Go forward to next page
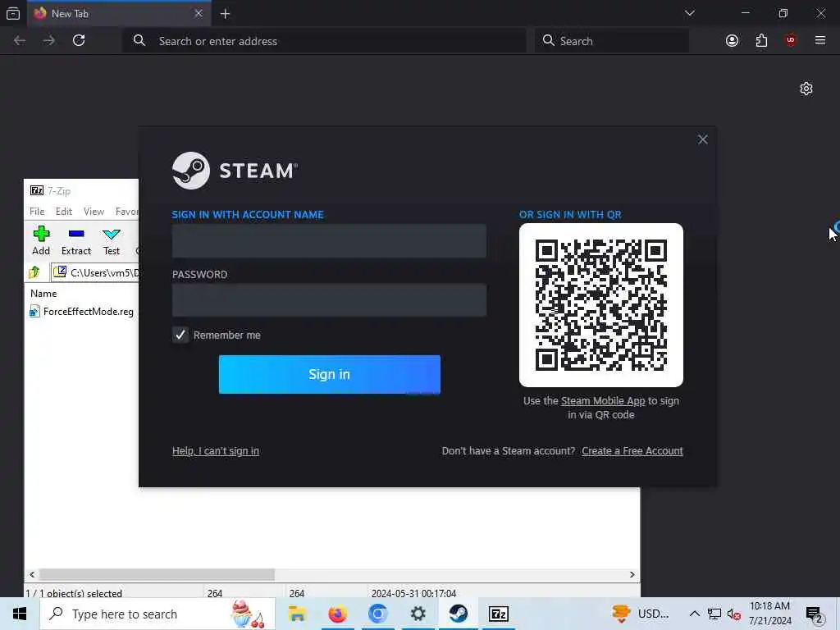The height and width of the screenshot is (630, 840). 48,41
